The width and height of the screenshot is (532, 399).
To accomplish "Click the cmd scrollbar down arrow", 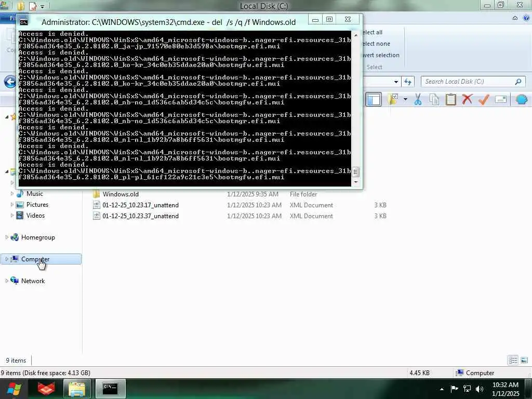I will (355, 182).
